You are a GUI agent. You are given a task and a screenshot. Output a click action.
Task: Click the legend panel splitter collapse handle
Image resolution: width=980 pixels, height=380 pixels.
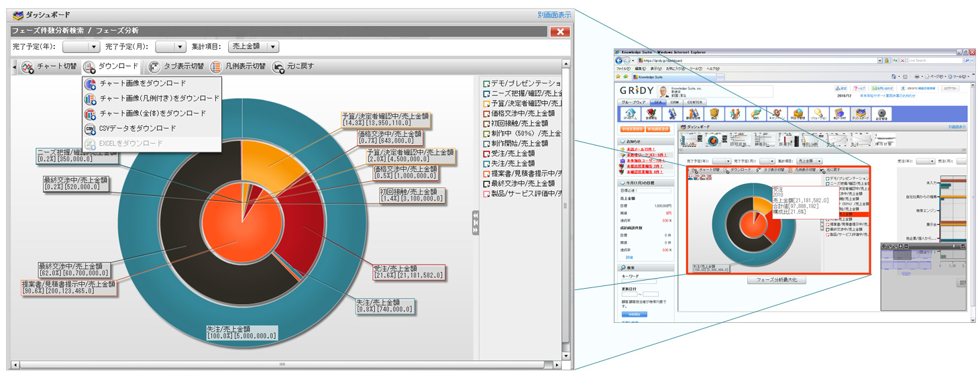tap(476, 222)
